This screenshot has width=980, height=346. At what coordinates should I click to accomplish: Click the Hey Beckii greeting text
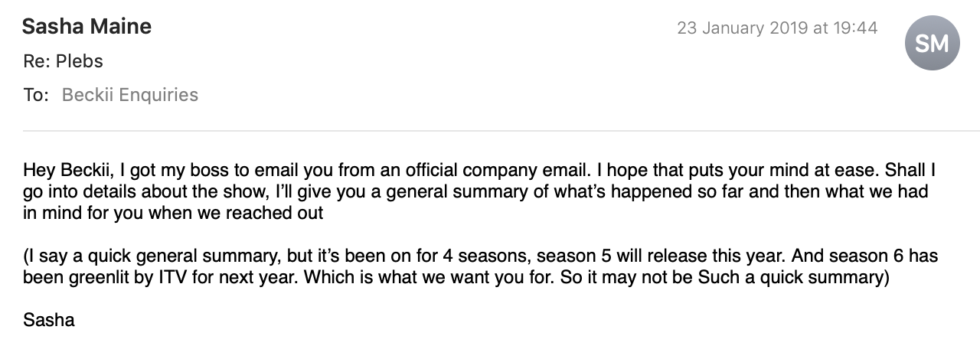pyautogui.click(x=66, y=169)
